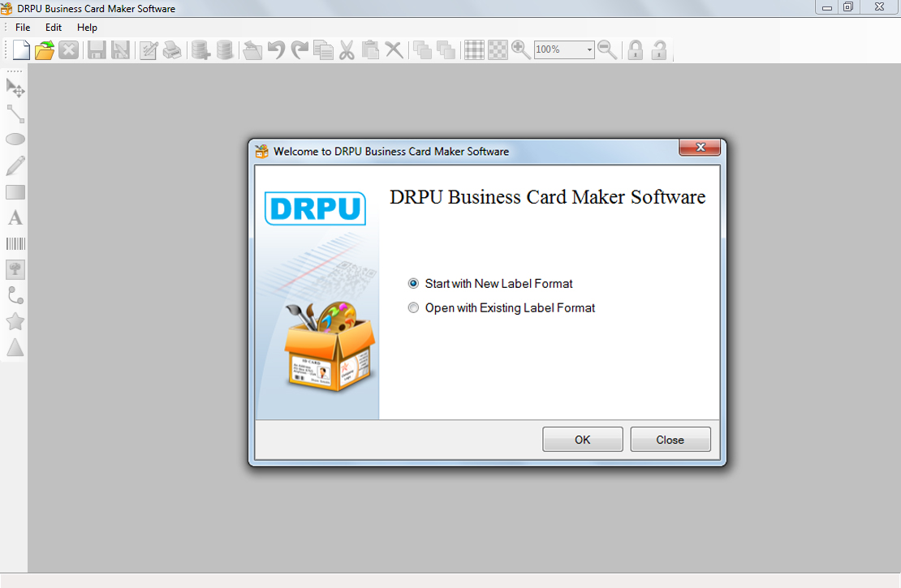The width and height of the screenshot is (901, 588).
Task: Open a file with the folder icon
Action: [x=45, y=50]
